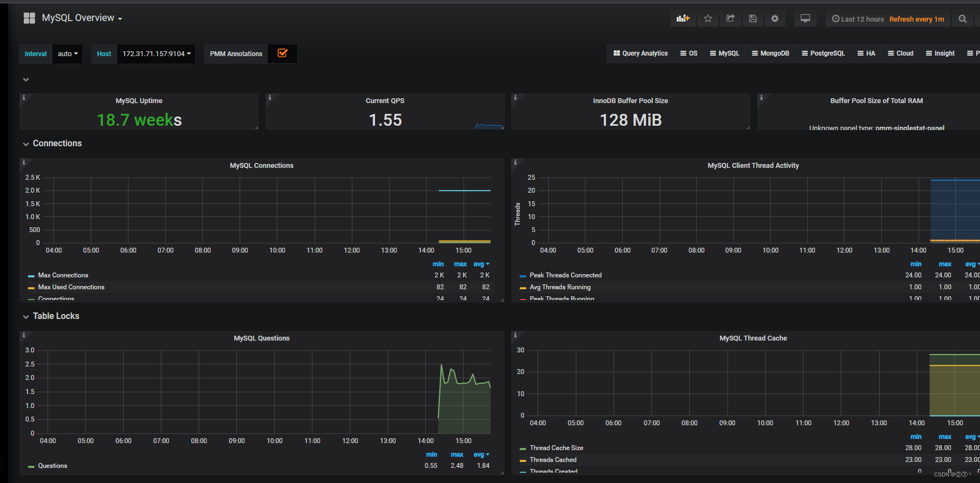Toggle Max Used Connections series

point(71,287)
